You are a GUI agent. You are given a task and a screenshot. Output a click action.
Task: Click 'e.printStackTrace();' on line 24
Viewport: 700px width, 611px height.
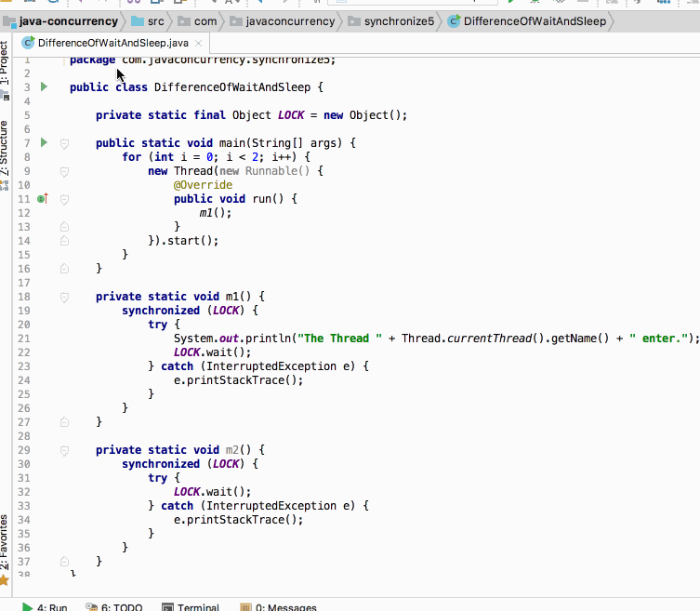238,380
